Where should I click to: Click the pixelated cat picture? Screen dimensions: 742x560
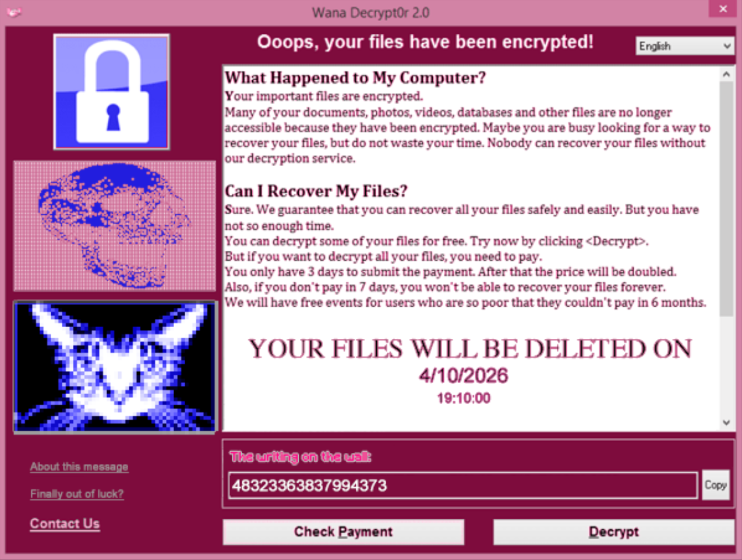click(115, 367)
